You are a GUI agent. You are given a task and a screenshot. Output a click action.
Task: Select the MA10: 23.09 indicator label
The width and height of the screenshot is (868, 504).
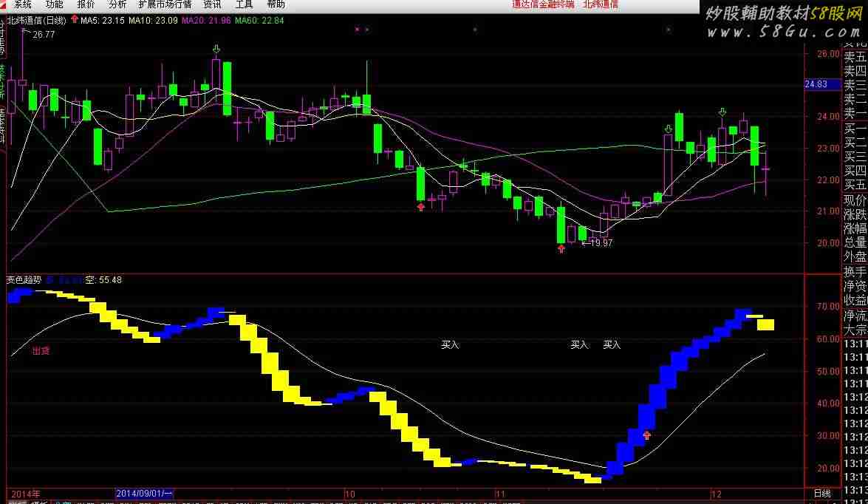pos(154,21)
